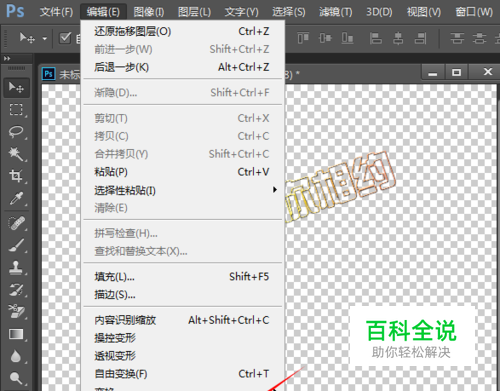Open the 窗口(W) menu

point(474,12)
